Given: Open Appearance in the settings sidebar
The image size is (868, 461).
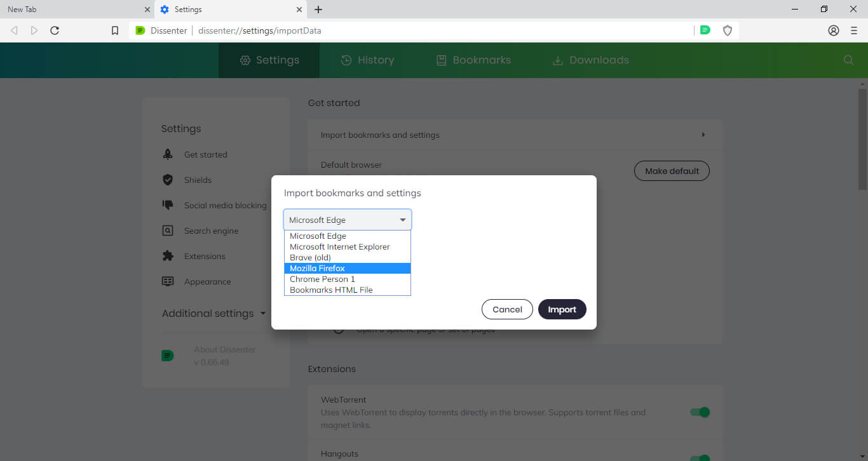Looking at the screenshot, I should click(207, 281).
